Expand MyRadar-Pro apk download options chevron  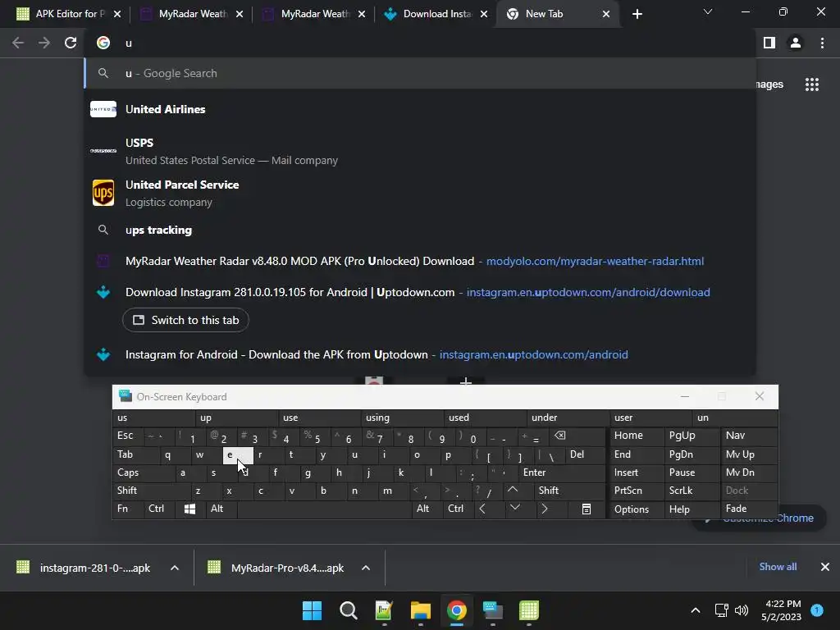[x=366, y=568]
